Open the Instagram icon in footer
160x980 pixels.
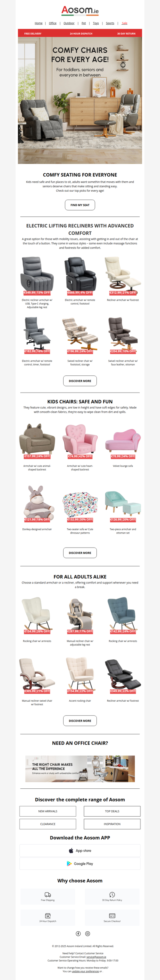coord(88,934)
